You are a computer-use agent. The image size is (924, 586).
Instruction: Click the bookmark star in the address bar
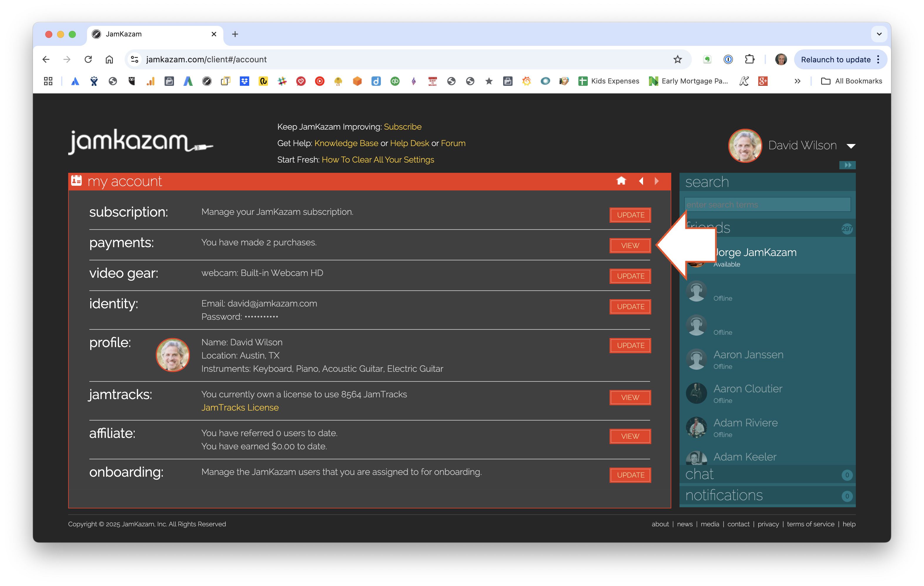677,59
